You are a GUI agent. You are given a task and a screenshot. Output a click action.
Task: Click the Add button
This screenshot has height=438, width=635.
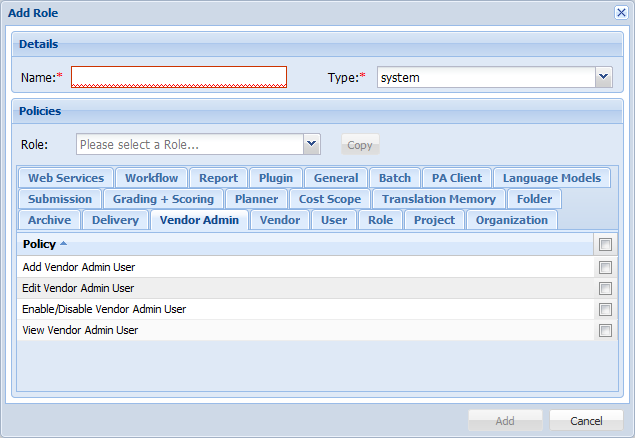coord(505,421)
